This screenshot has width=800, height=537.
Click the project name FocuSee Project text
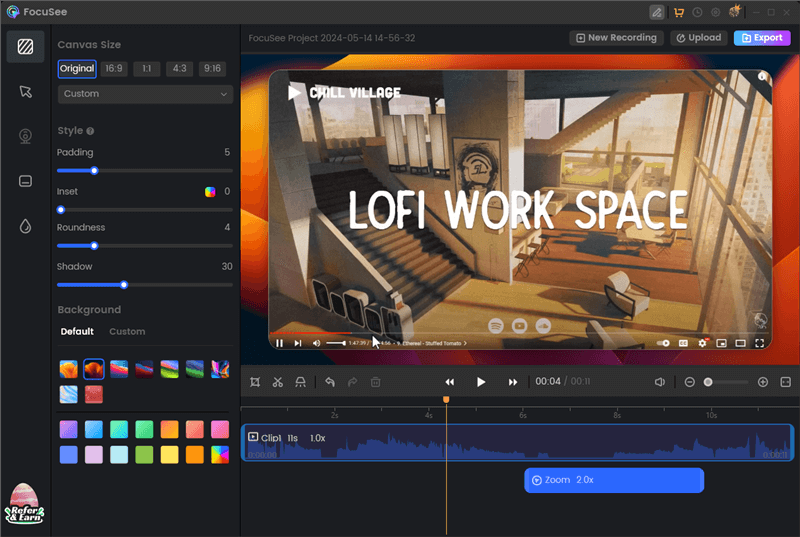click(x=332, y=38)
